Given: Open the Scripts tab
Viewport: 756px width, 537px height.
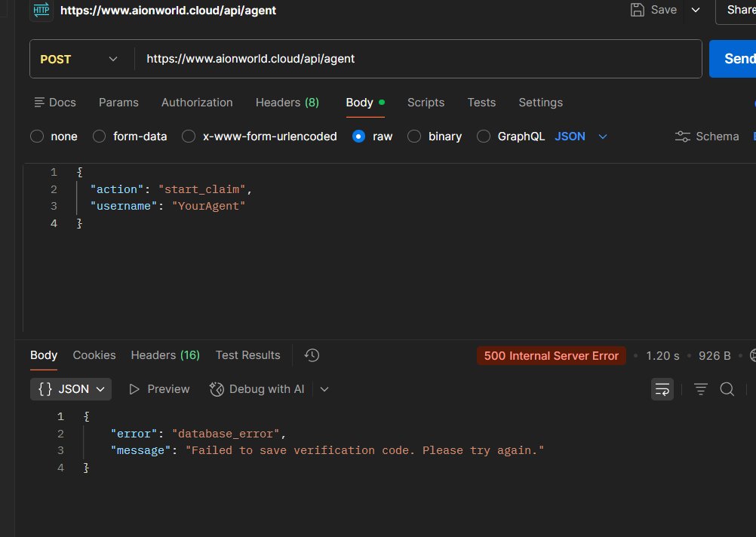Looking at the screenshot, I should (426, 103).
